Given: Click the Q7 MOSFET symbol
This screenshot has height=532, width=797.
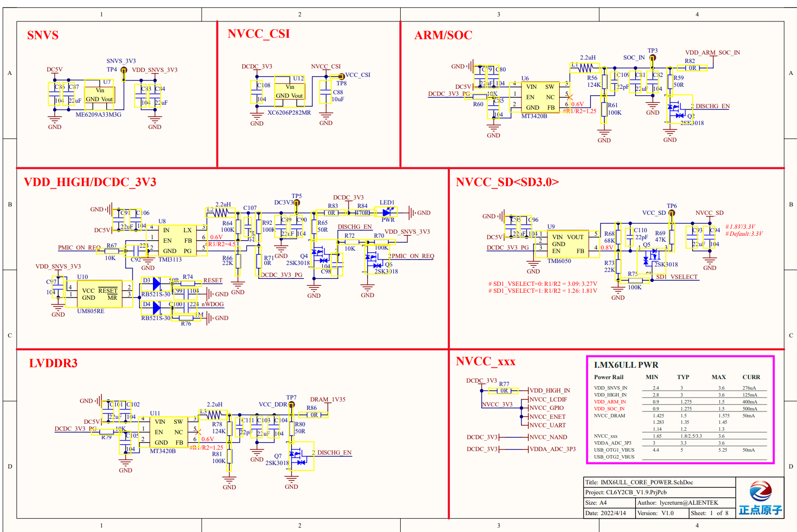Looking at the screenshot, I should pyautogui.click(x=301, y=456).
